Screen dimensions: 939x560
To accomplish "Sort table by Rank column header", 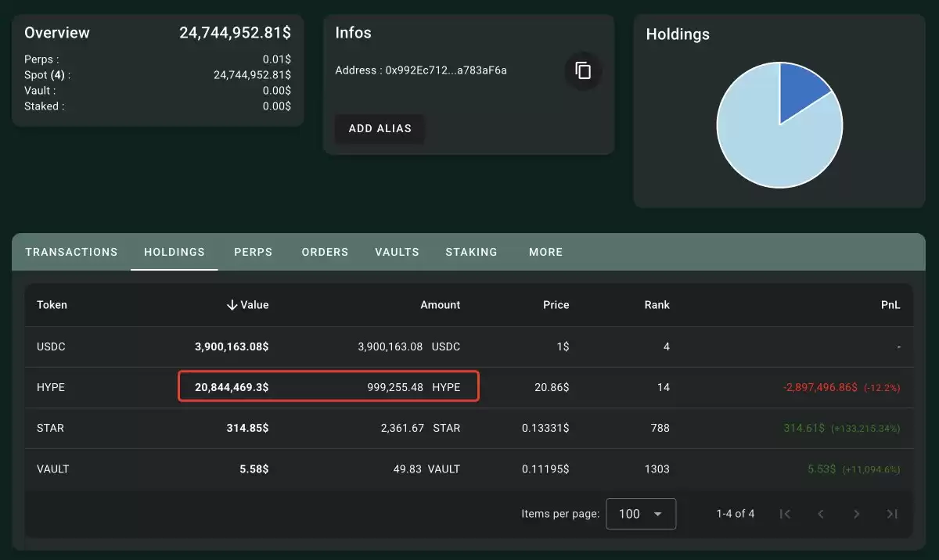I will click(657, 305).
